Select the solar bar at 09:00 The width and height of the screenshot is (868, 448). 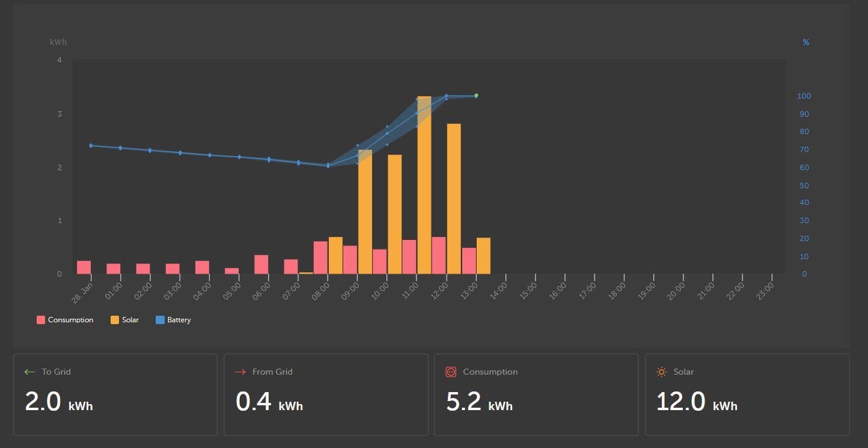click(365, 212)
